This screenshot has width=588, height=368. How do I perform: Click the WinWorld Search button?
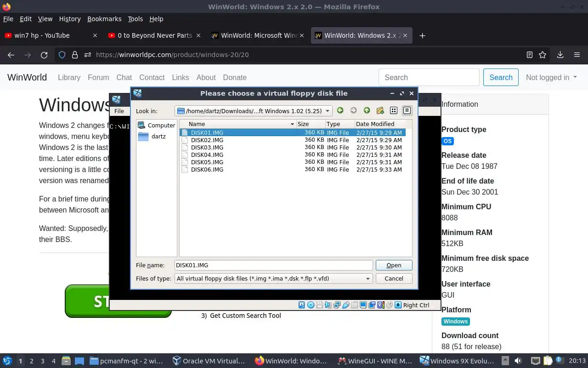501,77
